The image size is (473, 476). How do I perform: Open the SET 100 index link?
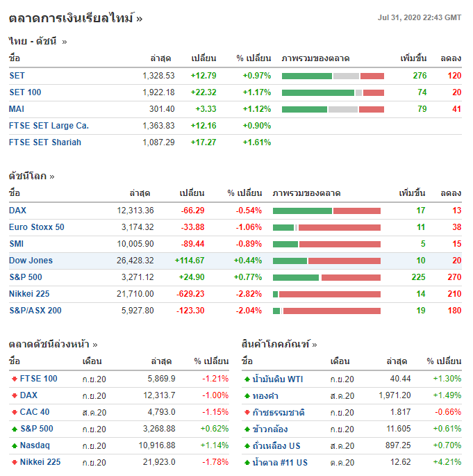(25, 92)
